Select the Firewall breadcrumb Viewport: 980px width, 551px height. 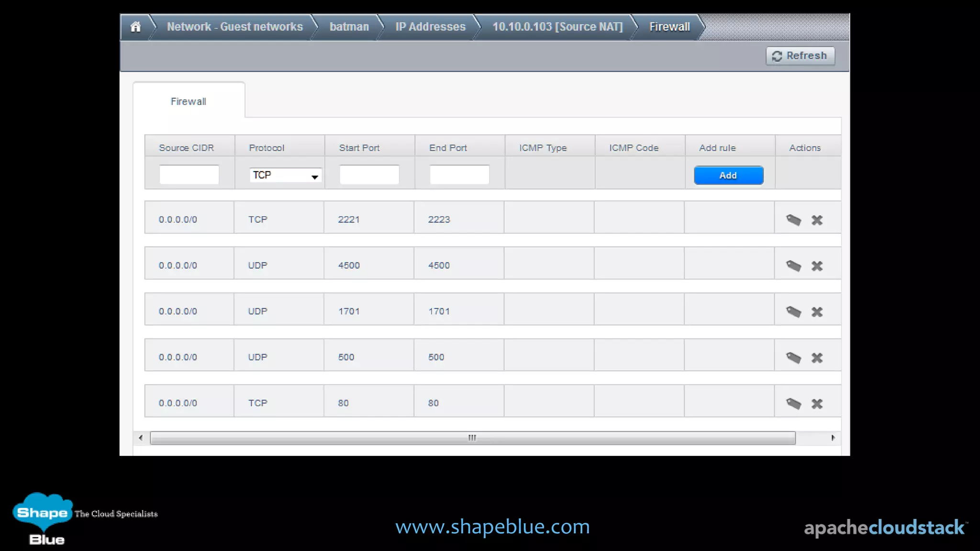tap(669, 27)
